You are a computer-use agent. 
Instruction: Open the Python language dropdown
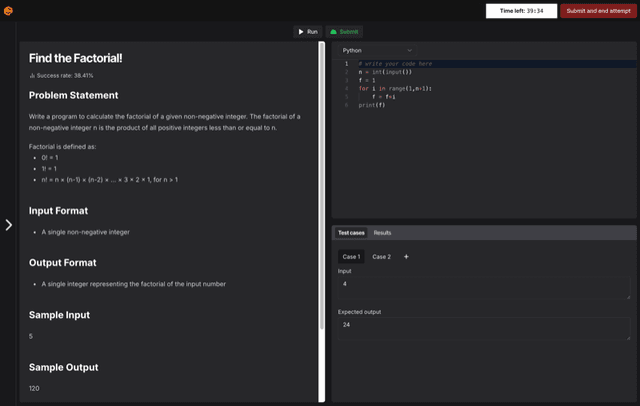click(377, 51)
